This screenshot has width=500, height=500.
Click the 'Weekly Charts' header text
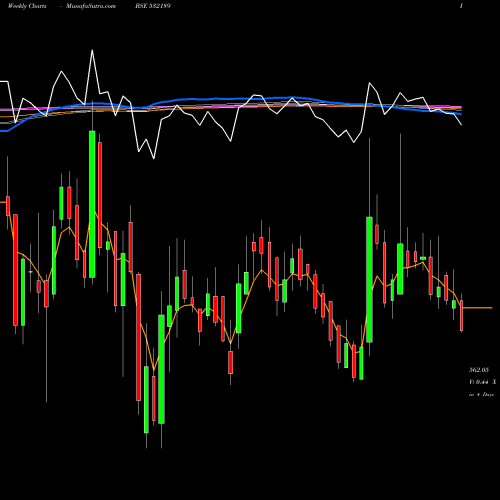pyautogui.click(x=27, y=6)
